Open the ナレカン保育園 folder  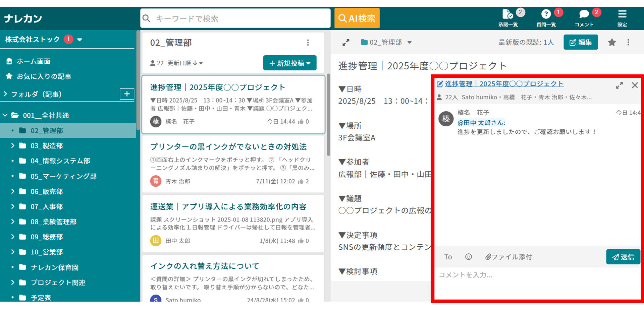point(54,267)
